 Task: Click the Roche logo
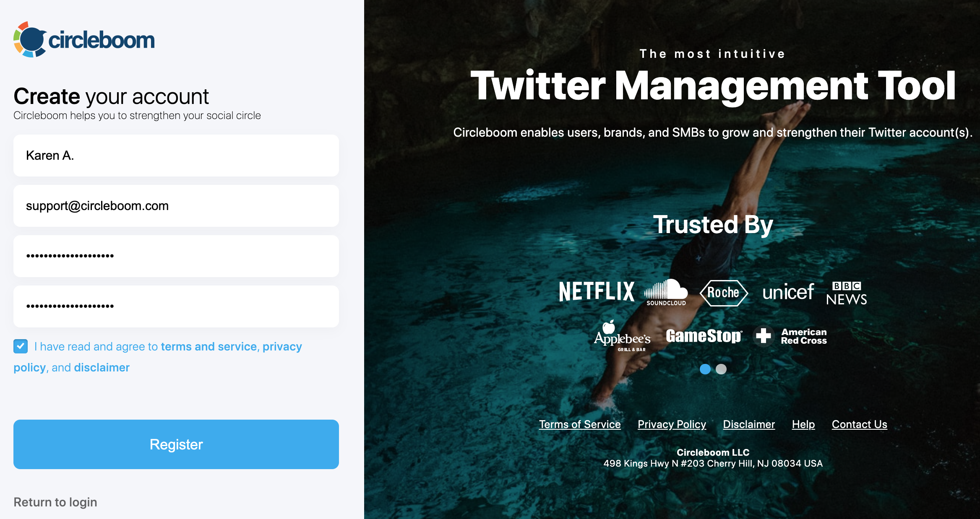(724, 293)
